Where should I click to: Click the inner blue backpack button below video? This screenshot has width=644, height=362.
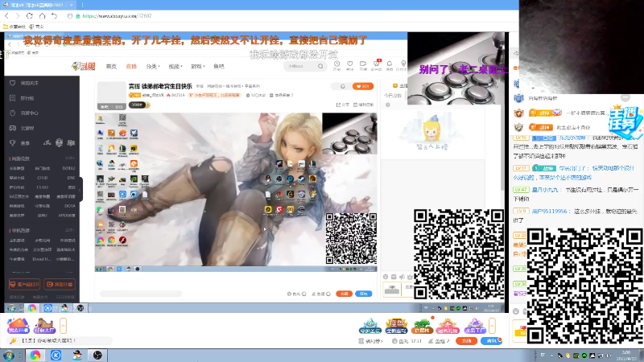click(x=364, y=294)
